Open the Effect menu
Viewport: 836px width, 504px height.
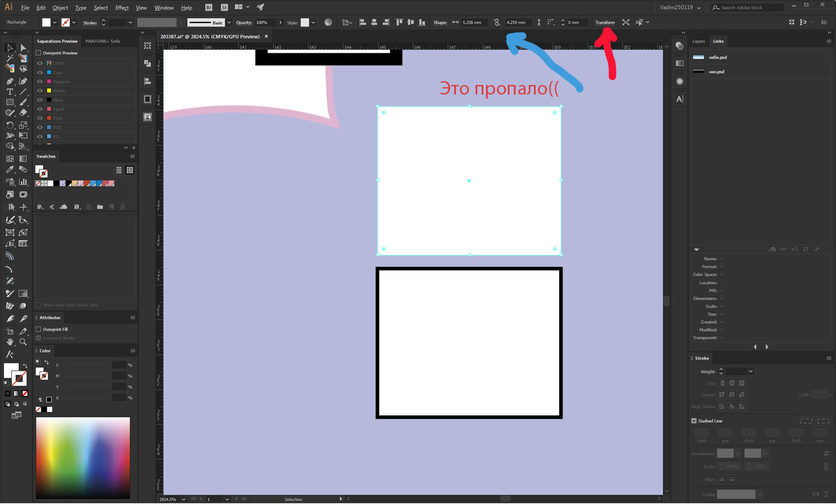pos(122,8)
